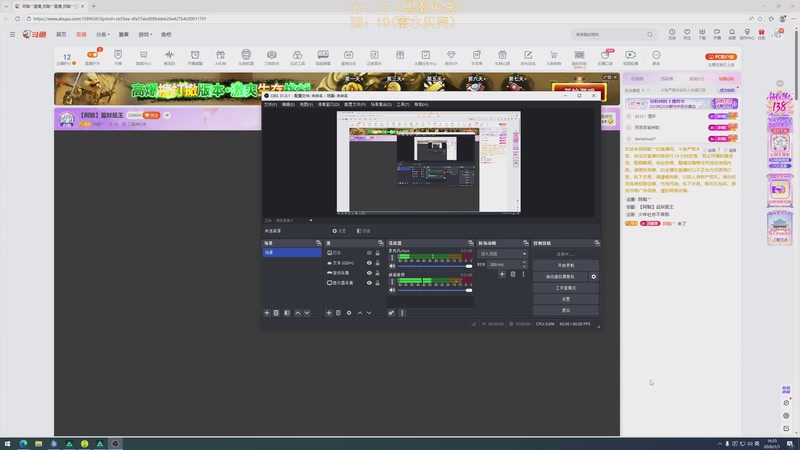Viewport: 800px width, 450px height.
Task: Toggle visibility of the image source
Action: pos(369,253)
